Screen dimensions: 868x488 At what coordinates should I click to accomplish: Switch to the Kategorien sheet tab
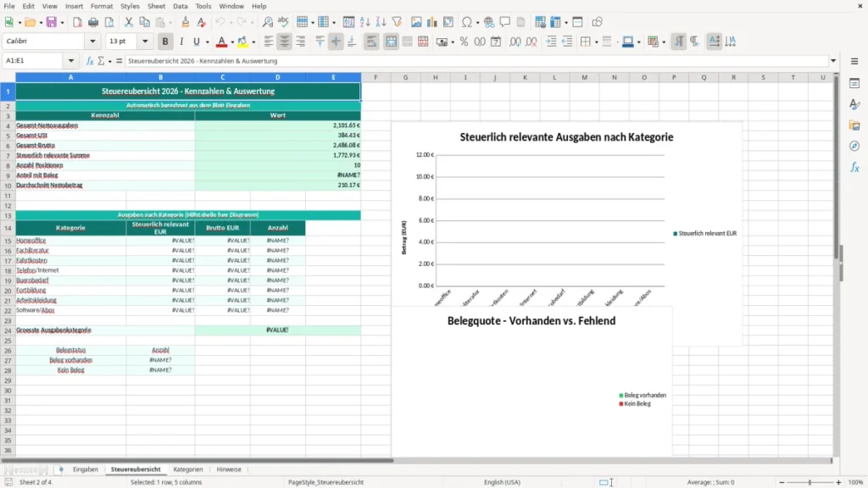(x=188, y=469)
